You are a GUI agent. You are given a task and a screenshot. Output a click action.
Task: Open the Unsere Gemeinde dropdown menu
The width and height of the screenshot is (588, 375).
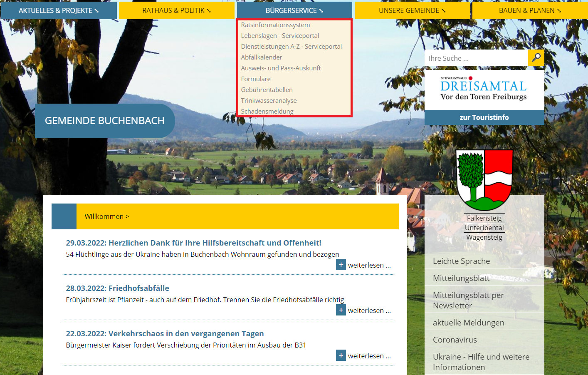coord(412,10)
